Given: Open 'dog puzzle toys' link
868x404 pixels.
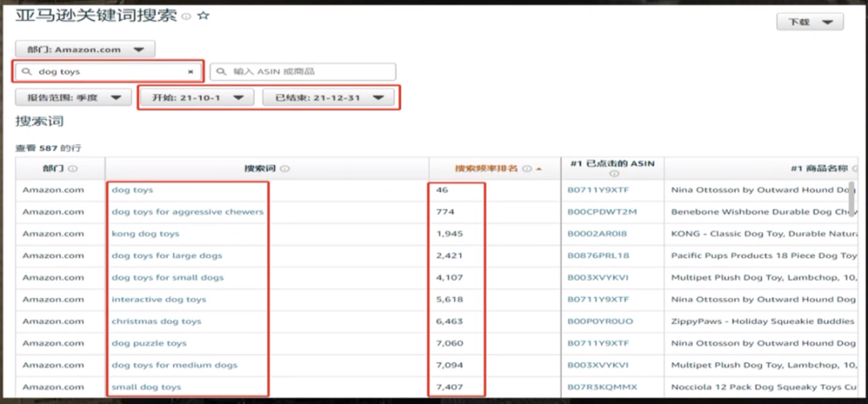Looking at the screenshot, I should click(149, 343).
